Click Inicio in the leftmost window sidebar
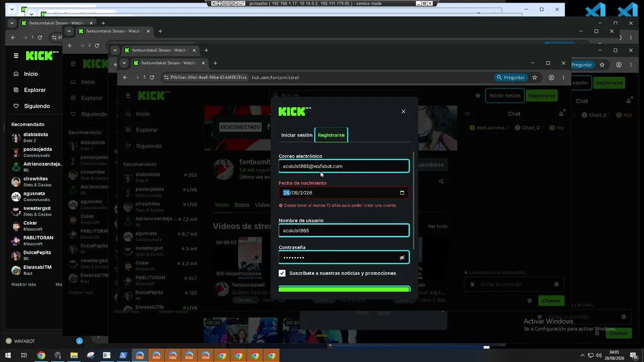 [x=31, y=74]
